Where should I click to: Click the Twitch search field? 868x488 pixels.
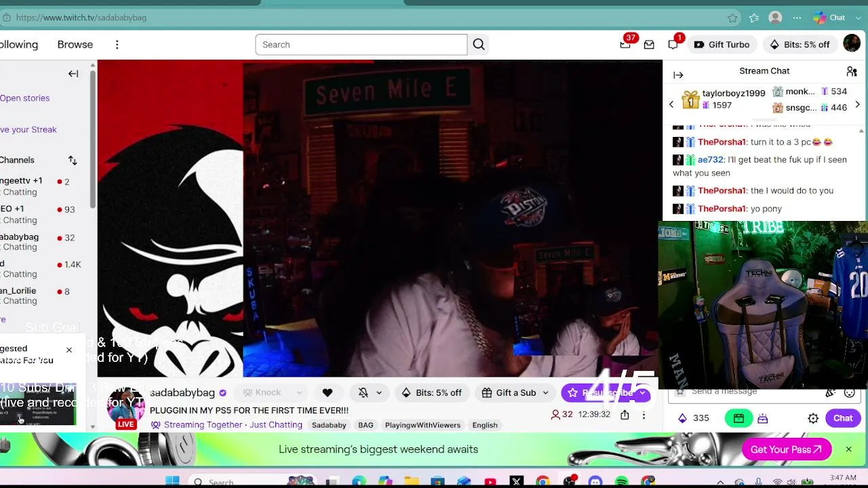coord(361,45)
